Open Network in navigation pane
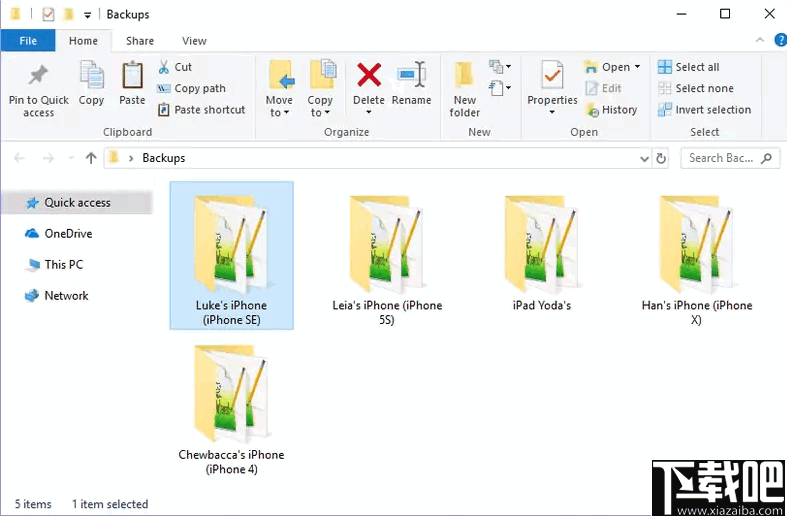The image size is (787, 516). [56, 296]
